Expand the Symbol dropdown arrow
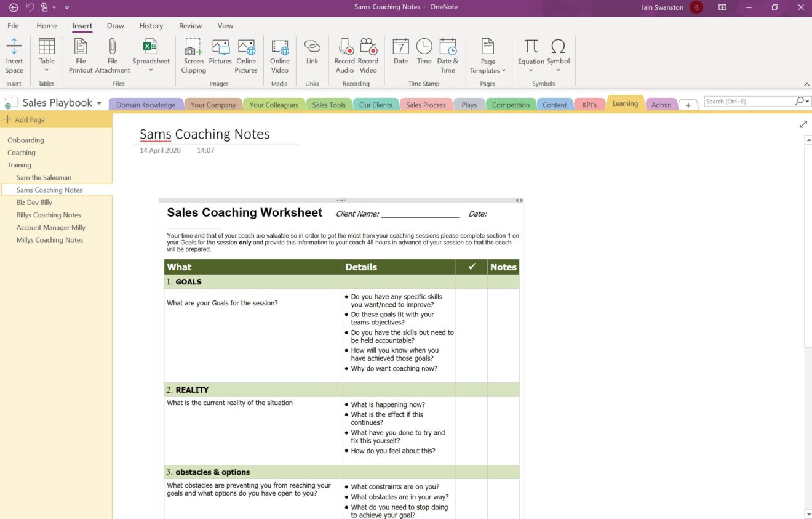This screenshot has height=519, width=812. pyautogui.click(x=558, y=70)
